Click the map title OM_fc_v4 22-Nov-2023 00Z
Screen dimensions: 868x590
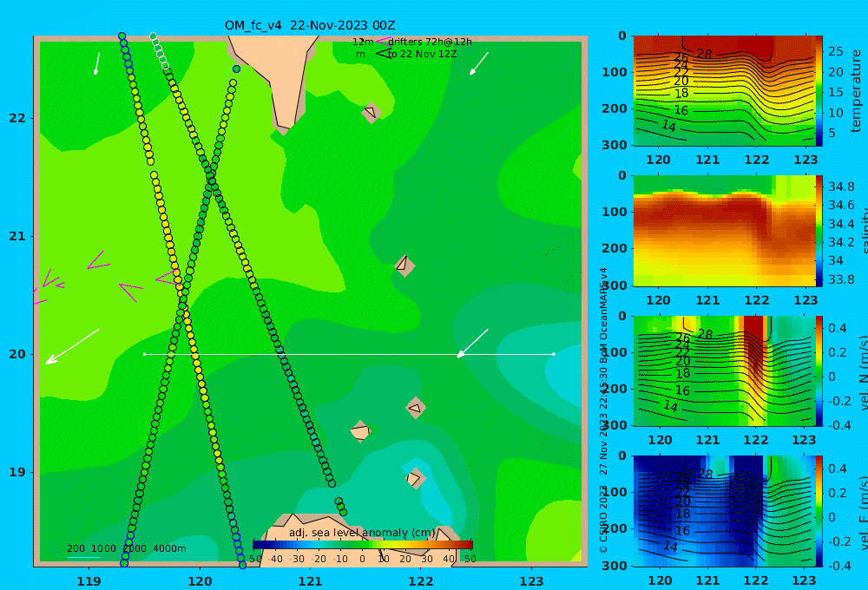(310, 25)
